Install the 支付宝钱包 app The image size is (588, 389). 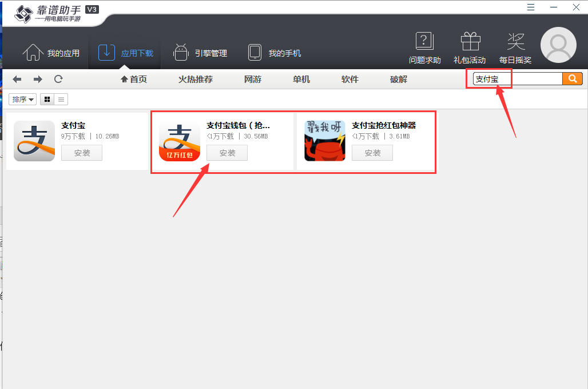click(x=227, y=153)
